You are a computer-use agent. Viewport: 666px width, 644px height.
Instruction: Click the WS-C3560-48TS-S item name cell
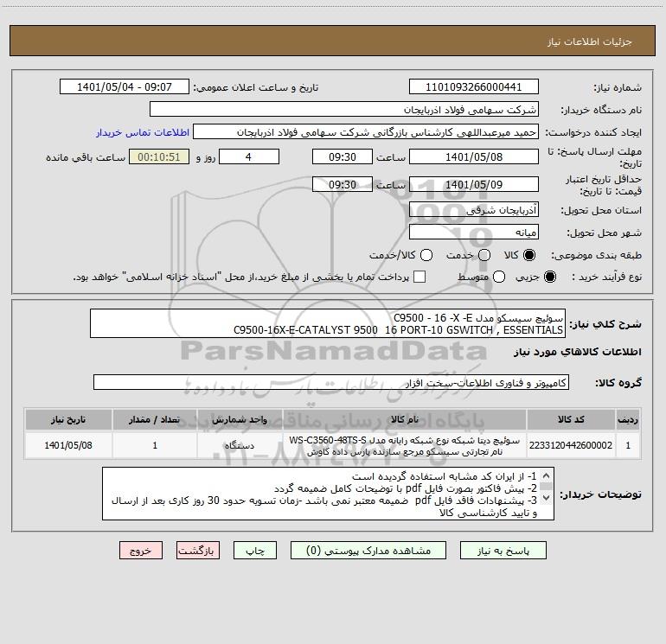coord(405,445)
